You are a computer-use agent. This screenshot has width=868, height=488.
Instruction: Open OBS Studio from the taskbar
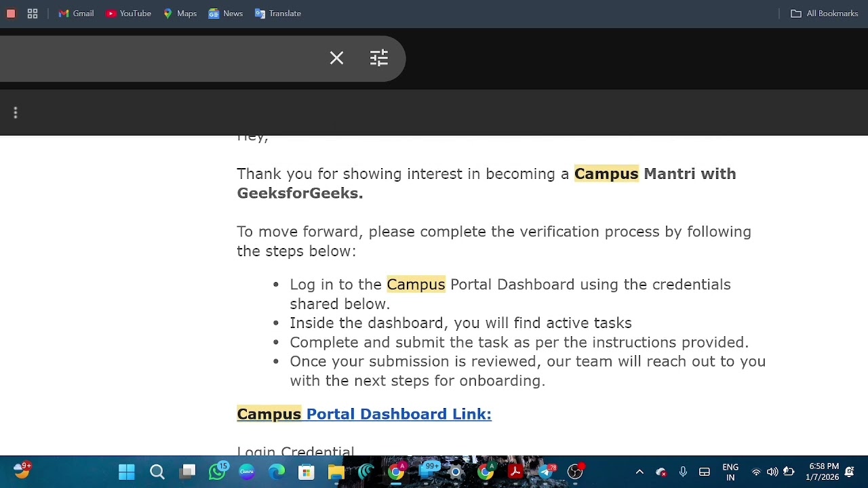click(575, 472)
